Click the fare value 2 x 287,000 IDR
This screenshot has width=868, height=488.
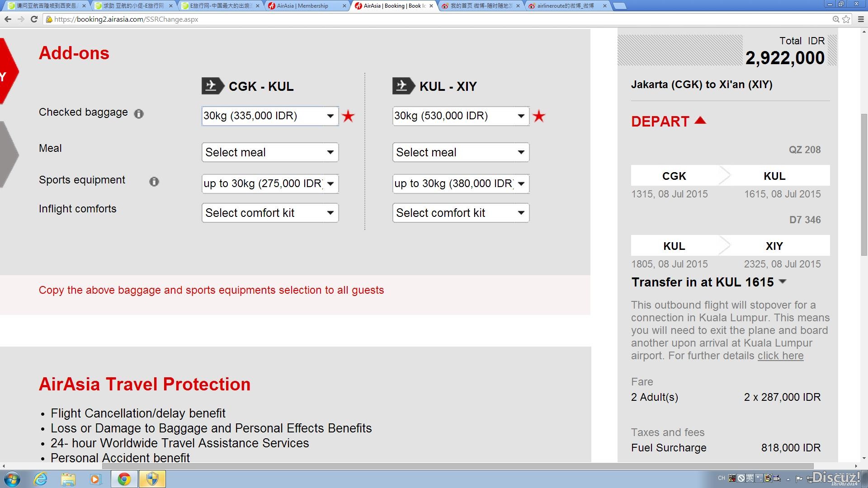click(x=782, y=397)
